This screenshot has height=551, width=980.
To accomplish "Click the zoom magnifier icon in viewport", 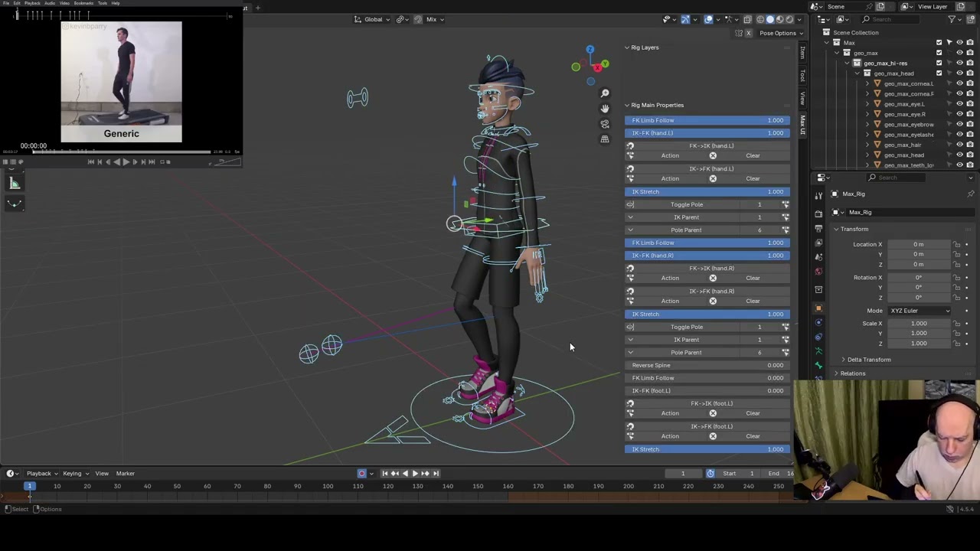I will 605,93.
